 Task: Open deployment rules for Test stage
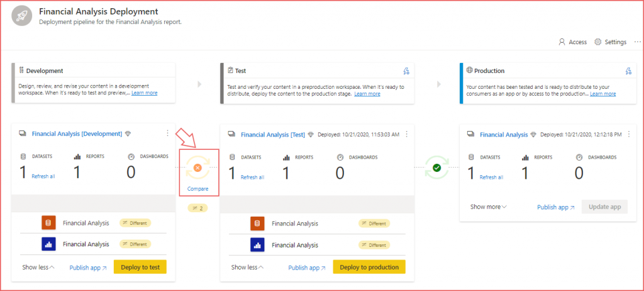pyautogui.click(x=406, y=71)
